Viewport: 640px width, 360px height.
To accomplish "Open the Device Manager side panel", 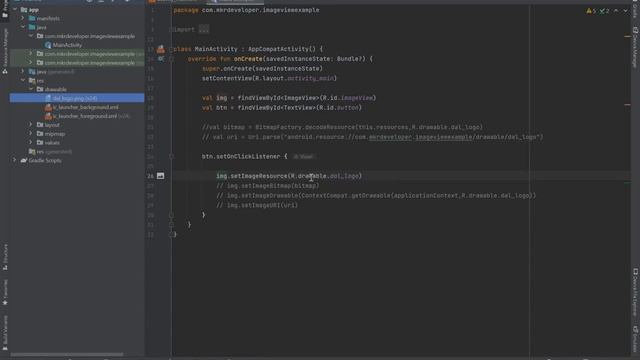I will (635, 47).
